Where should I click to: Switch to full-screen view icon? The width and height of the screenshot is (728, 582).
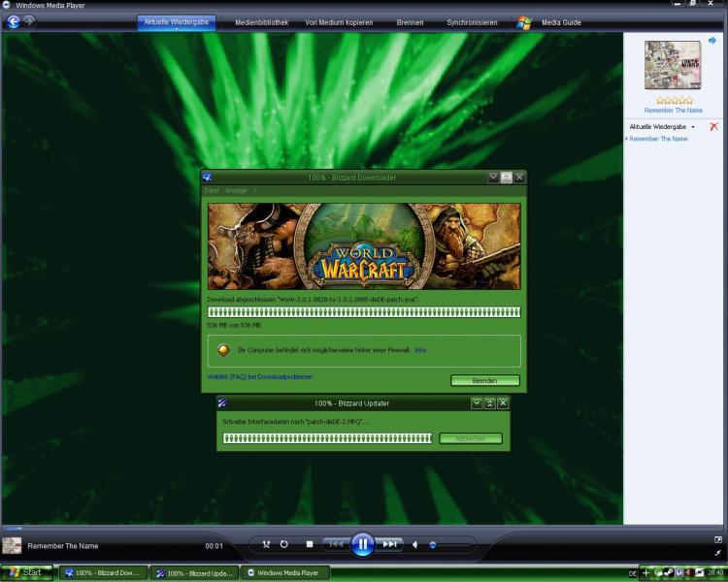click(x=717, y=539)
